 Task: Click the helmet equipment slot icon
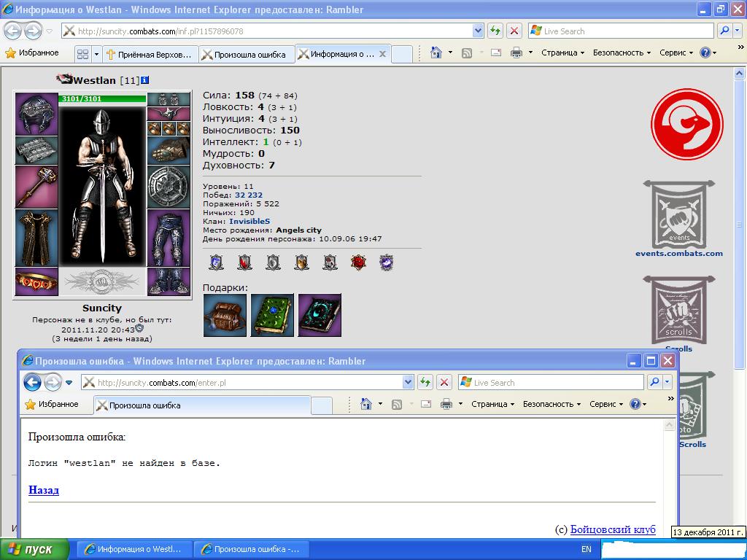(x=36, y=114)
